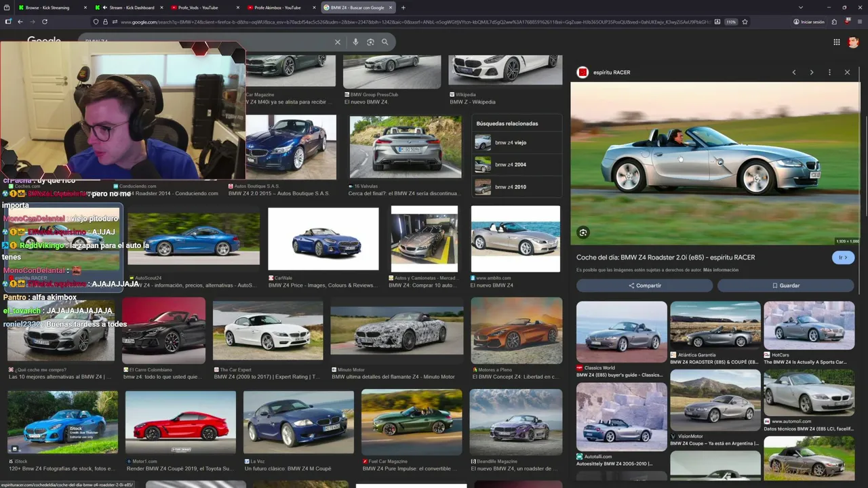This screenshot has width=868, height=488.
Task: Click the Guardar button
Action: (786, 285)
